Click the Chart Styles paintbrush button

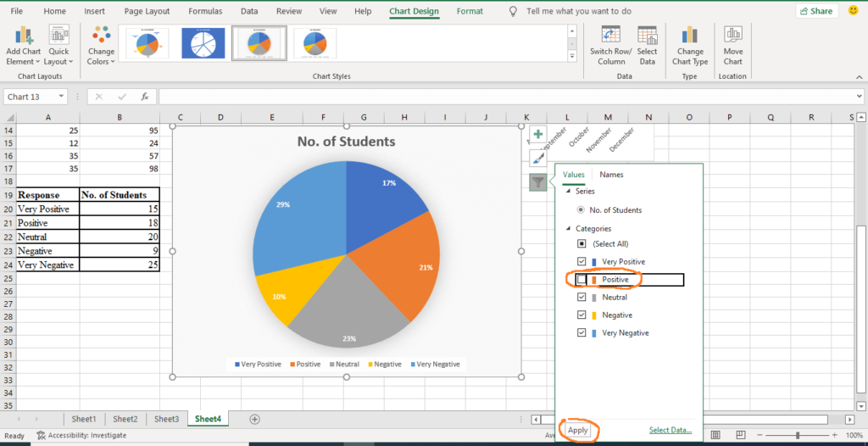(x=538, y=159)
